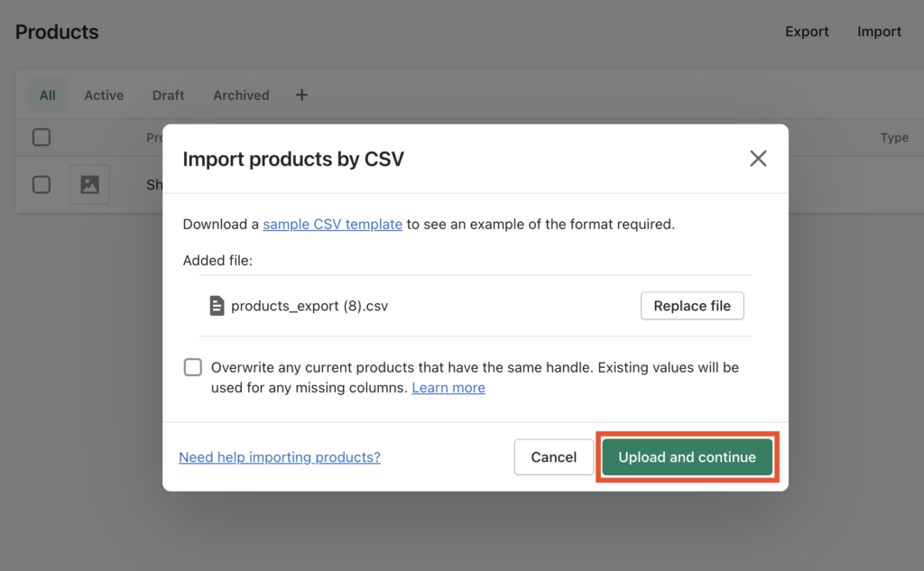The image size is (924, 571).
Task: Click Import in the page header
Action: point(879,32)
